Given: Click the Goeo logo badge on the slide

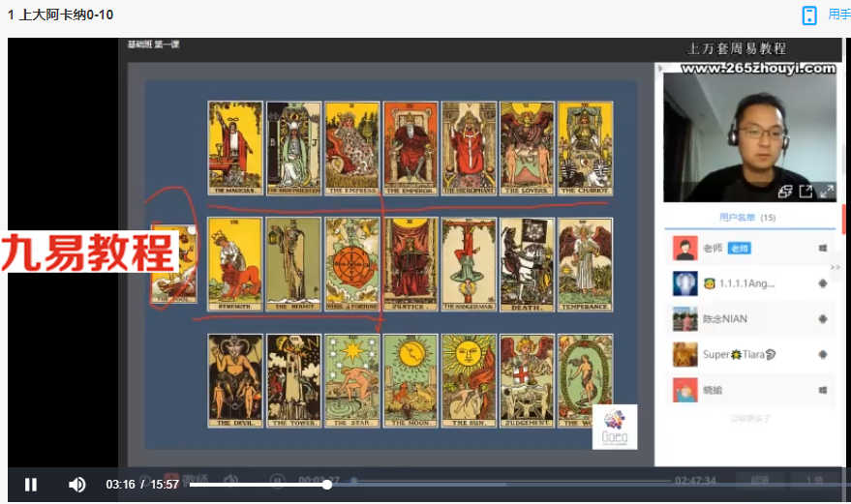Looking at the screenshot, I should pyautogui.click(x=615, y=427).
